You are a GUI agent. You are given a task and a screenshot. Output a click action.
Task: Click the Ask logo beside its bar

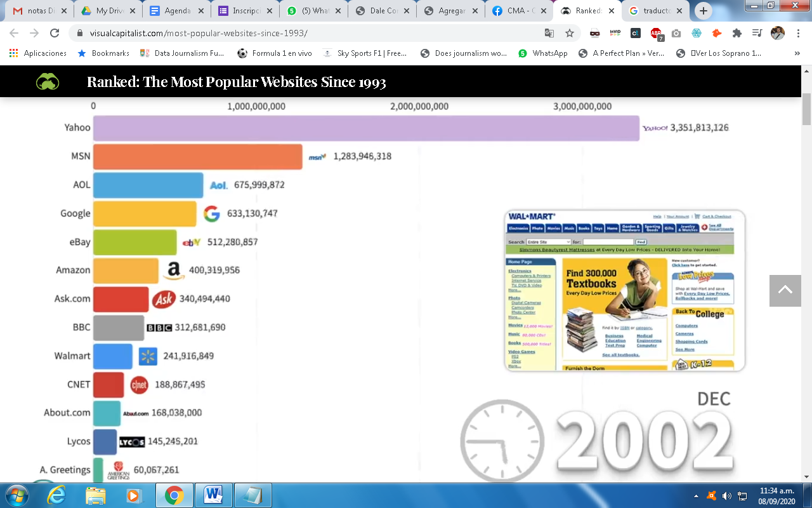pyautogui.click(x=164, y=299)
